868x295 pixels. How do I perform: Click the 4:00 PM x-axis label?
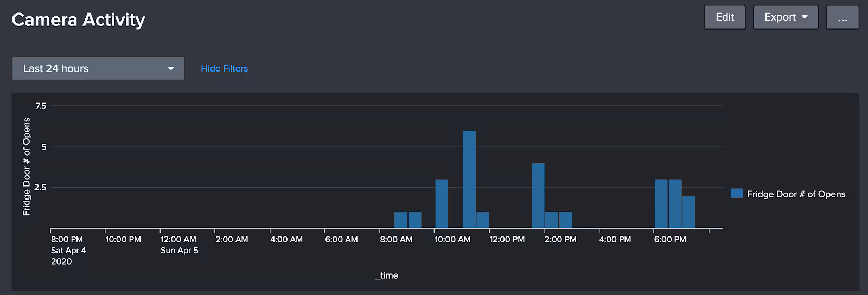(615, 239)
